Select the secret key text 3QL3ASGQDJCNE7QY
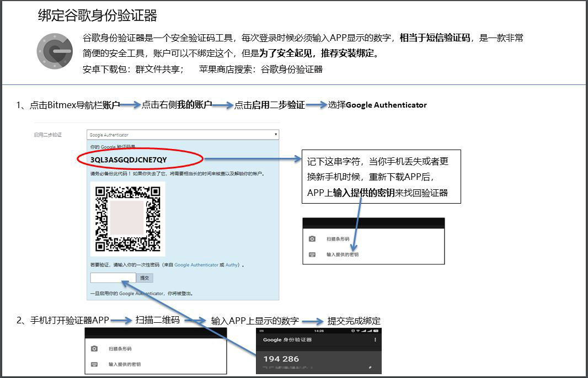This screenshot has height=378, width=588. click(x=129, y=159)
